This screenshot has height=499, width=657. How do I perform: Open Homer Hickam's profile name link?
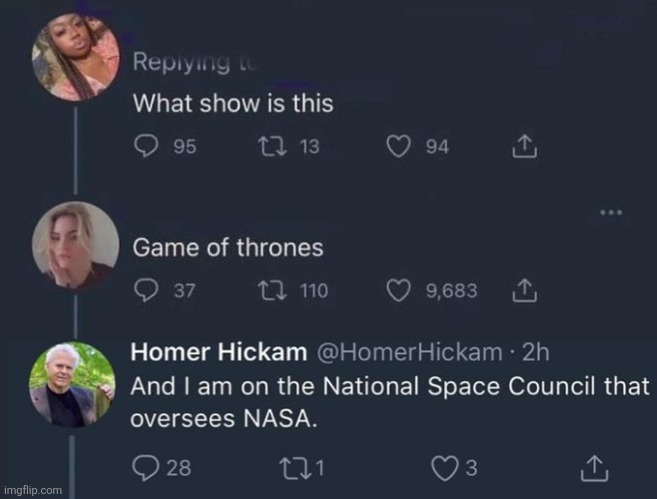(x=220, y=352)
